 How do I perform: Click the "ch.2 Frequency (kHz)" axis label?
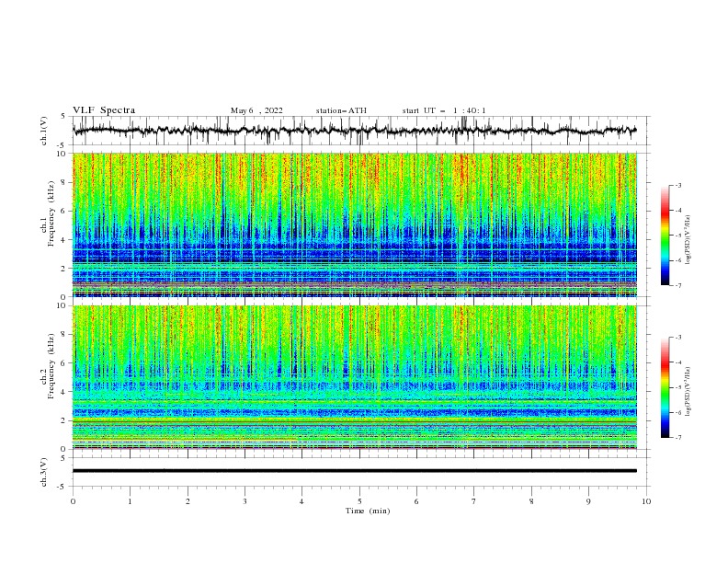click(47, 366)
